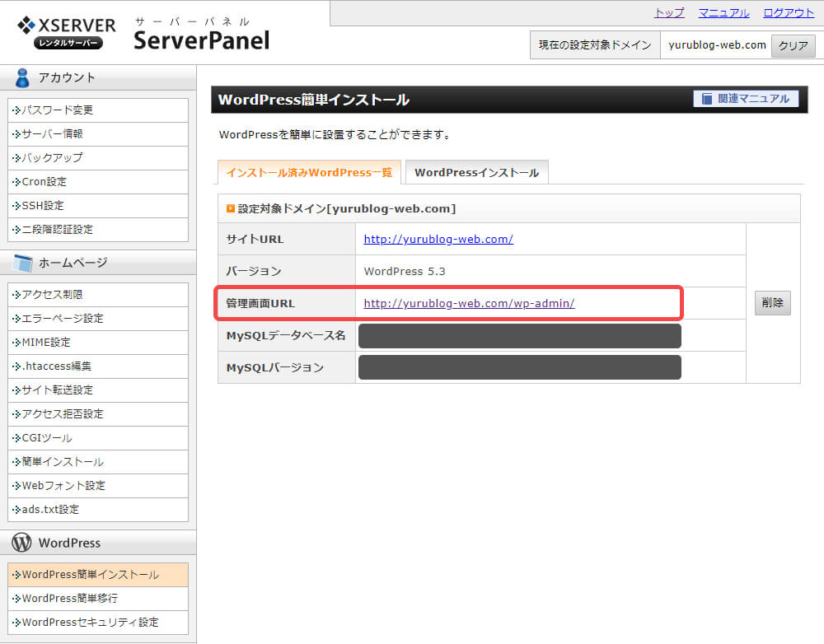The width and height of the screenshot is (824, 644).
Task: Open the wp-admin management URL link
Action: pos(469,303)
